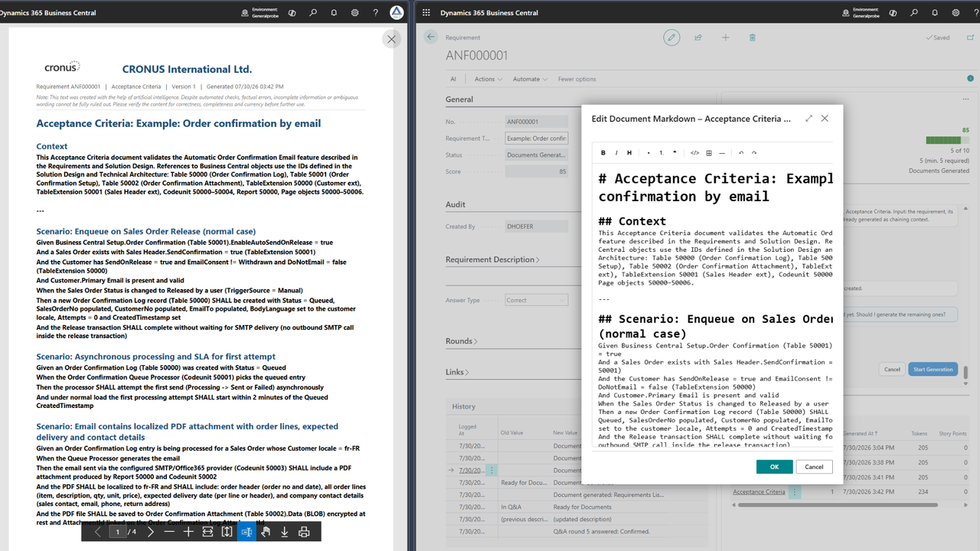Open help in right Business Central window

click(x=975, y=12)
